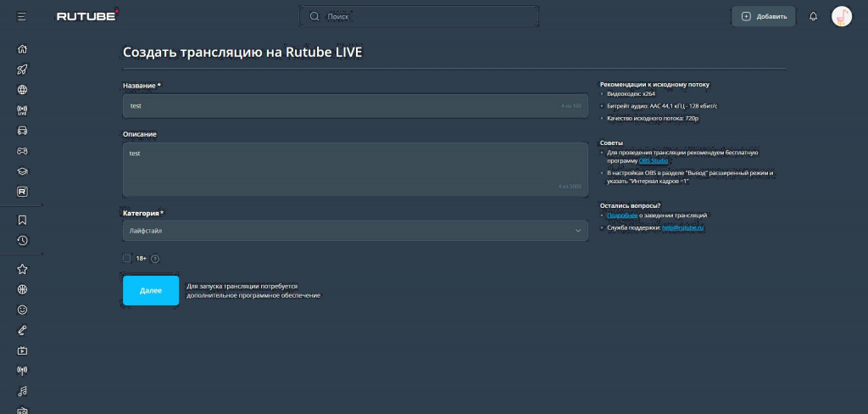Open the OBS Studio link
Image resolution: width=868 pixels, height=414 pixels.
[654, 160]
